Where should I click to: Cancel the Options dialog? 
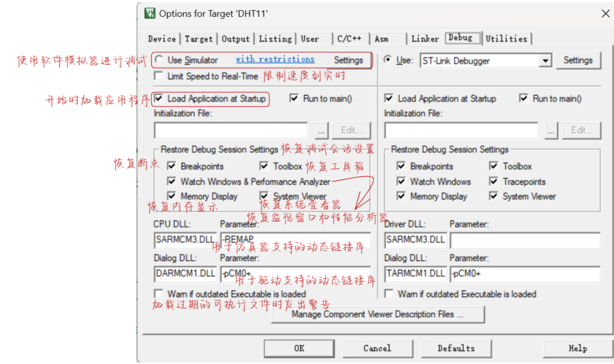(x=377, y=348)
